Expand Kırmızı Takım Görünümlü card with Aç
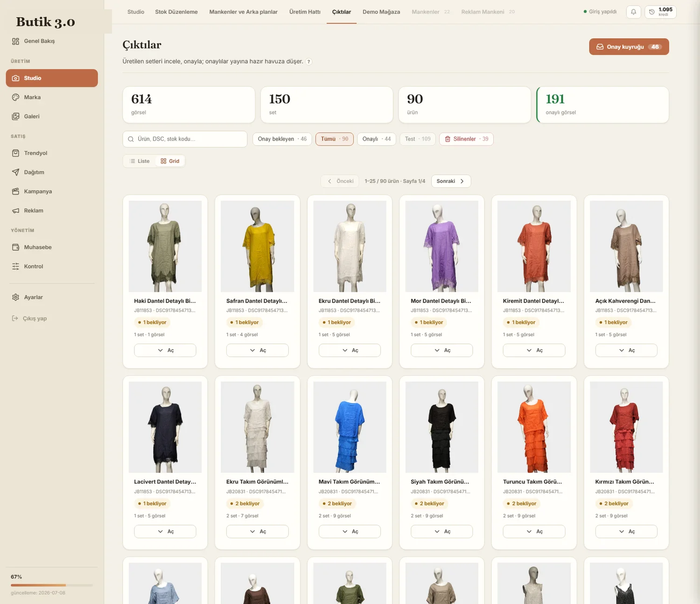Image resolution: width=700 pixels, height=604 pixels. click(x=626, y=532)
